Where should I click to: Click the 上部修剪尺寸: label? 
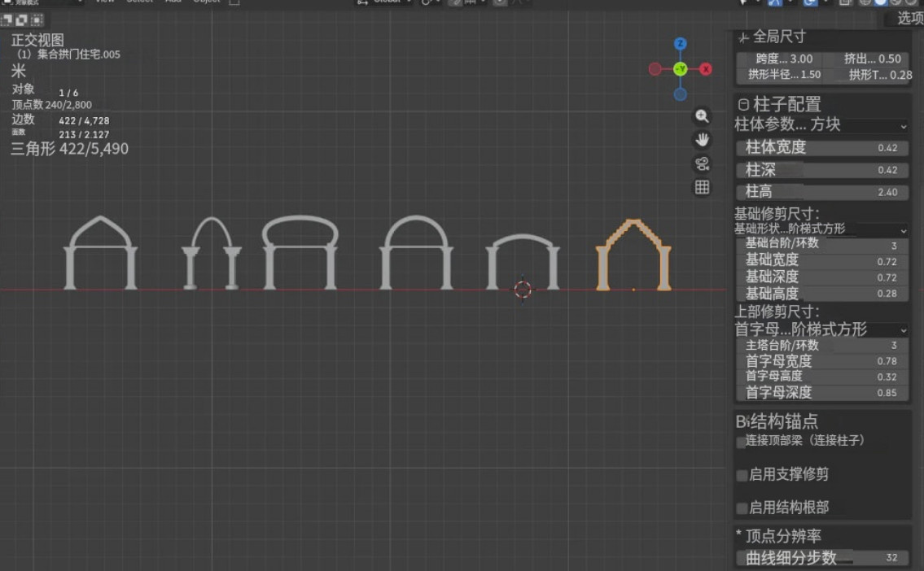776,312
